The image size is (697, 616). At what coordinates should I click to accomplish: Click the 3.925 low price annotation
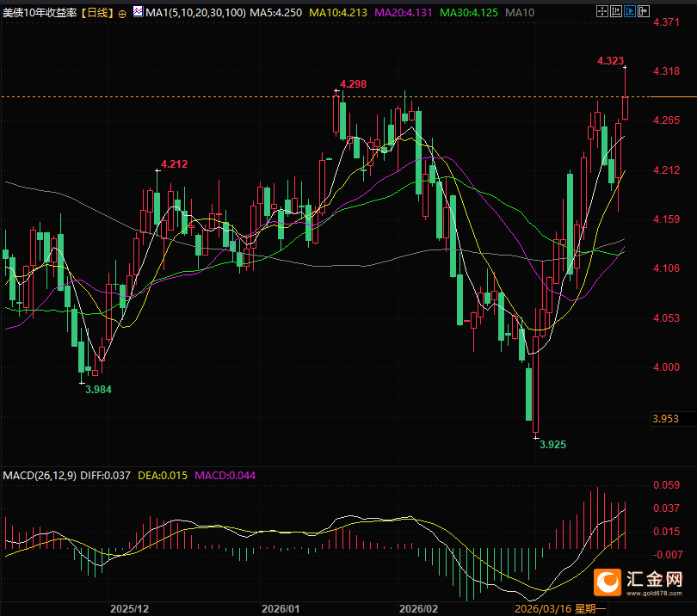552,445
